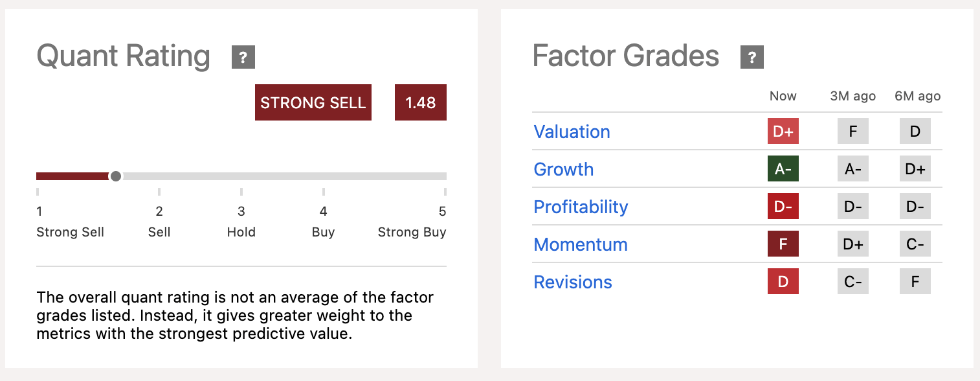980x381 pixels.
Task: Open the Growth factor details
Action: pos(563,169)
